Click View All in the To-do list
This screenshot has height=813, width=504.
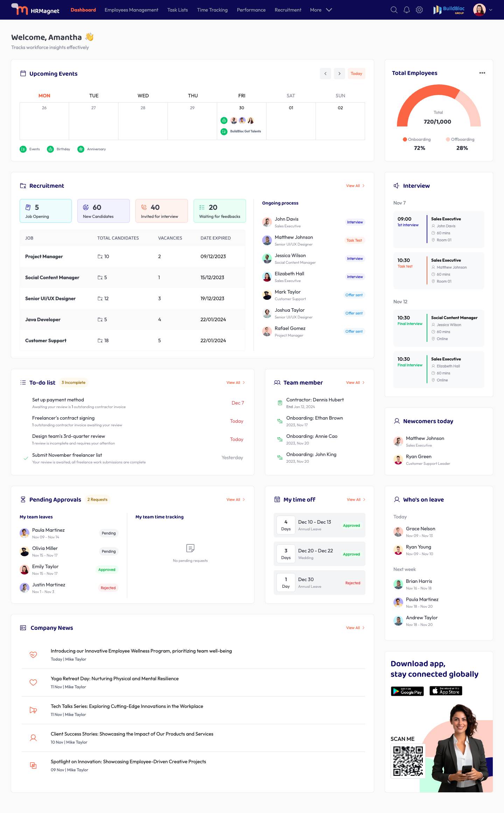(236, 383)
